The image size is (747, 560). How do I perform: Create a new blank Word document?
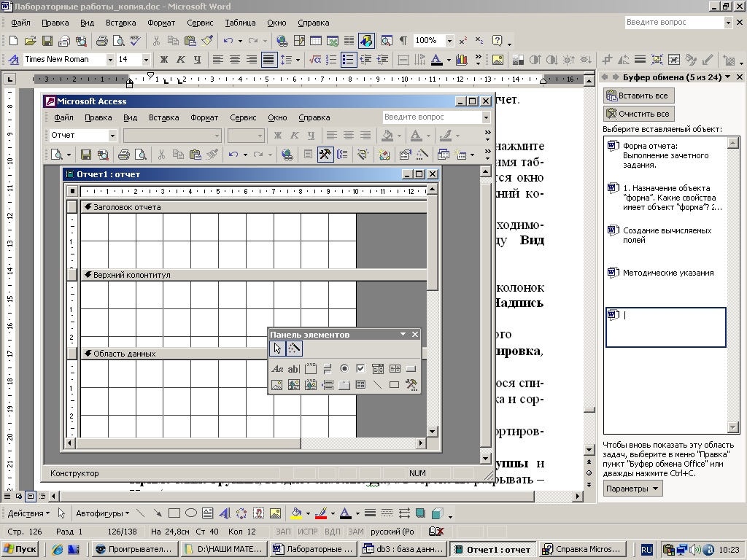pos(13,41)
